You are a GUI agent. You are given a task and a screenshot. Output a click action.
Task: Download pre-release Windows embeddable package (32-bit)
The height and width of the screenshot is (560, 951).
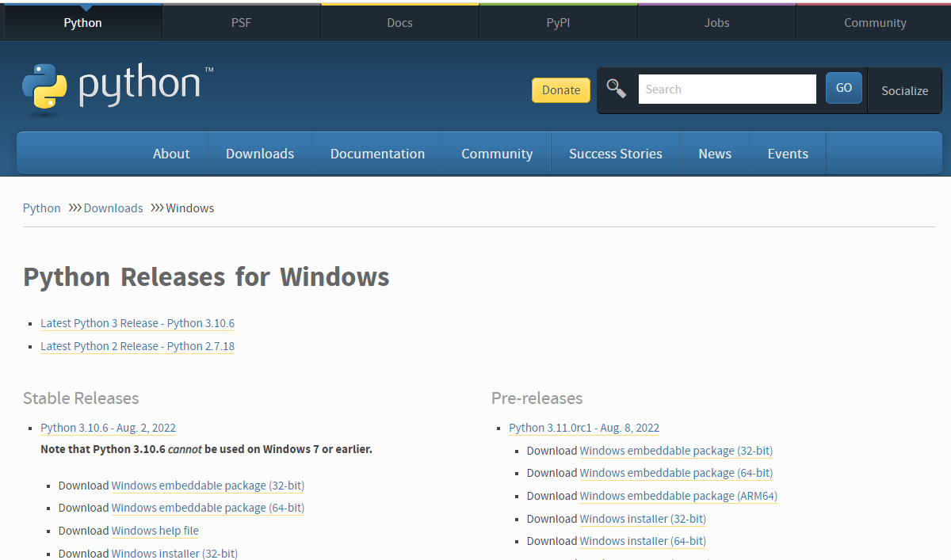[x=676, y=451]
